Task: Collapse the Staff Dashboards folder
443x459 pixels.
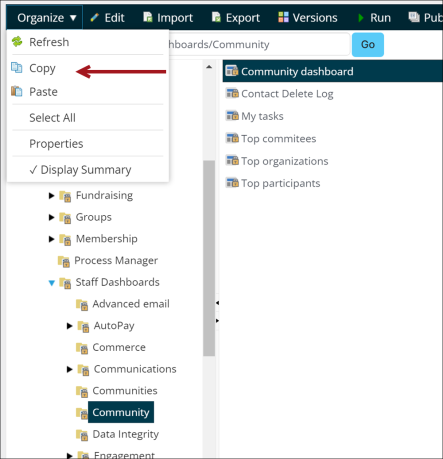Action: (x=51, y=283)
